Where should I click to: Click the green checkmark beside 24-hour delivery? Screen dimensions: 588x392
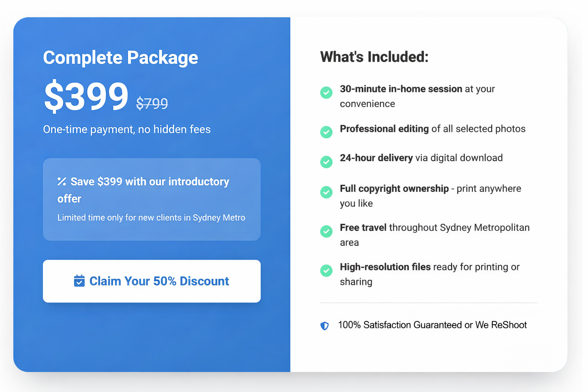[326, 162]
